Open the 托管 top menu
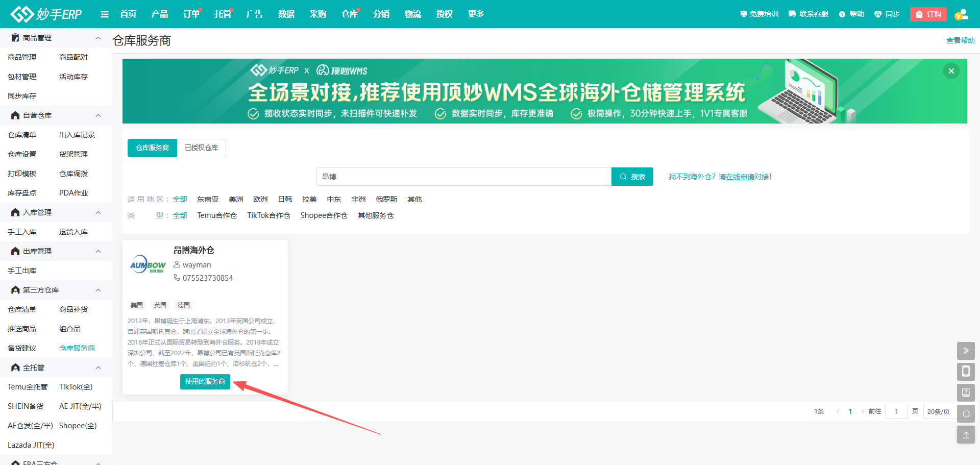 pos(223,14)
